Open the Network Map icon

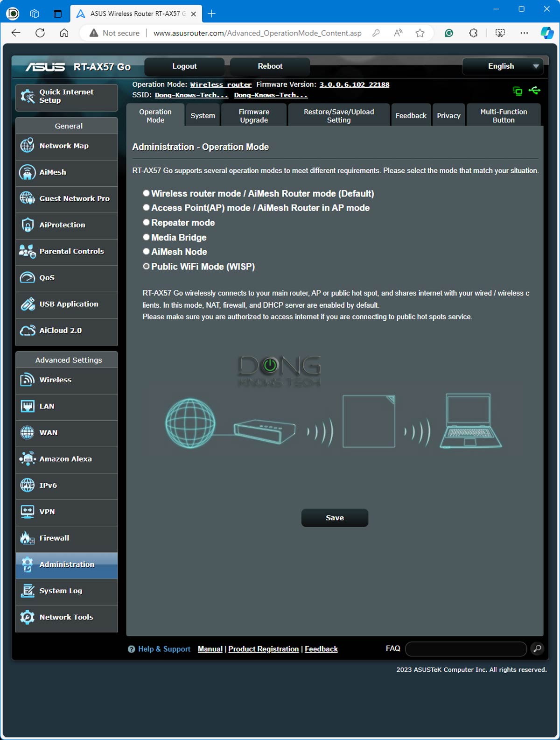coord(27,146)
